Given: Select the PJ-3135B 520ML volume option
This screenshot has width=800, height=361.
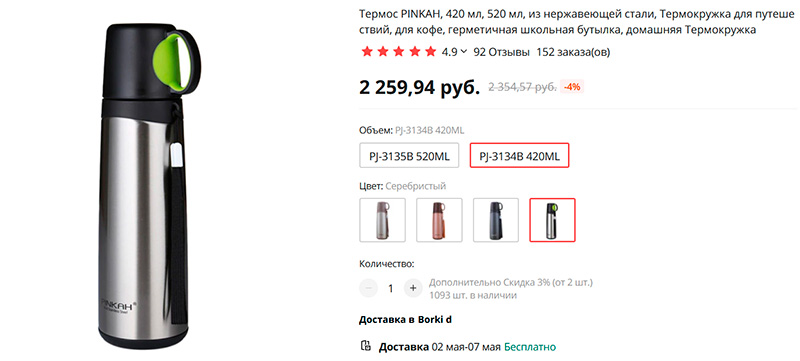Looking at the screenshot, I should coord(409,156).
